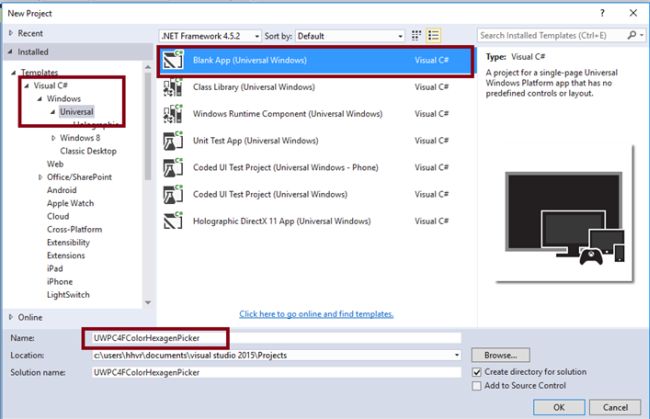Click OK to create the project
The width and height of the screenshot is (650, 419).
[x=559, y=407]
